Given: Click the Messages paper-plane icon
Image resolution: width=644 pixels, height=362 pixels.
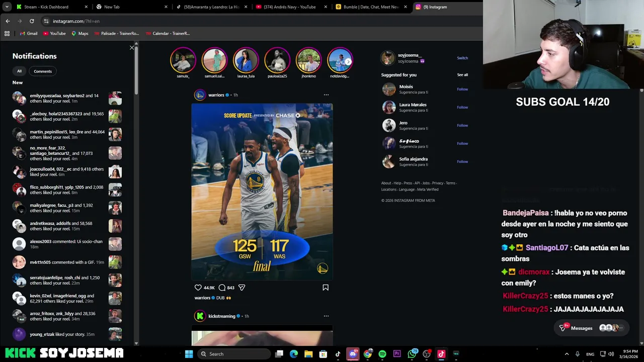Looking at the screenshot, I should point(563,328).
